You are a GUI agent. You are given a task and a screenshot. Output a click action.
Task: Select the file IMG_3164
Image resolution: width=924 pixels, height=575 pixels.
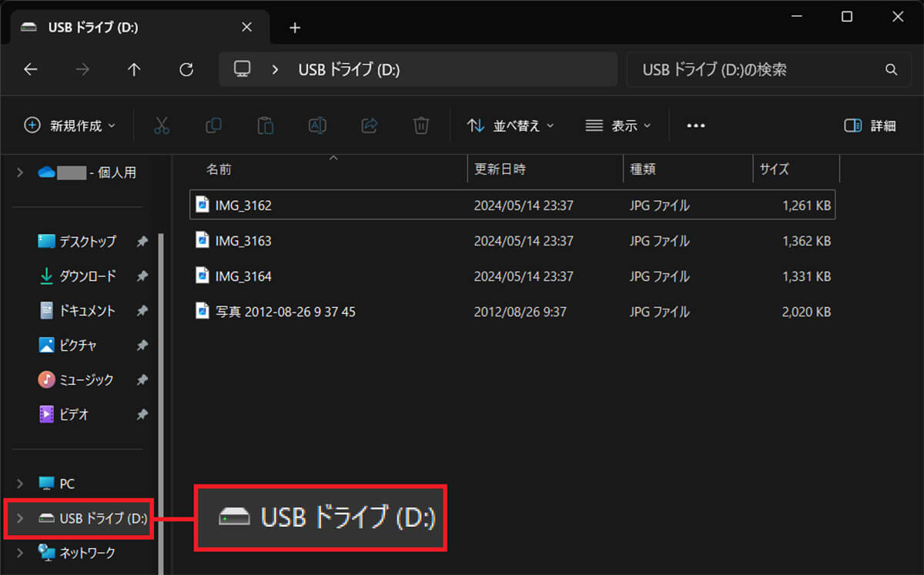pos(513,276)
